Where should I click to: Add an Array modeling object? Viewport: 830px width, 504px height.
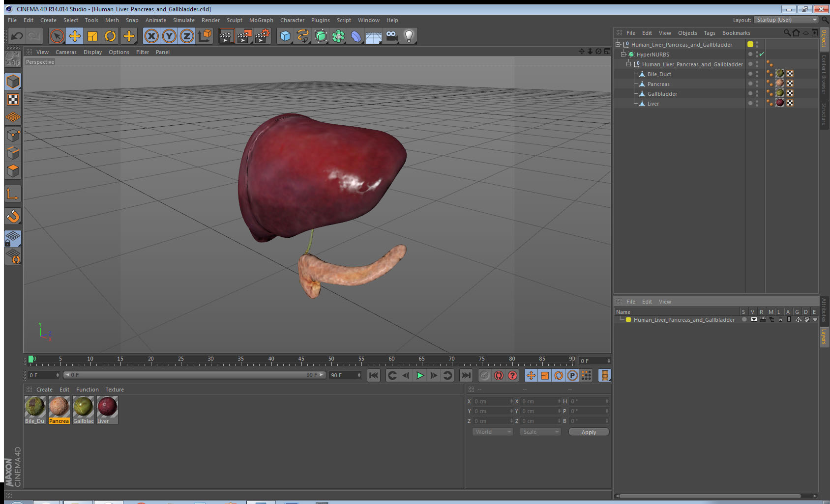coord(338,36)
